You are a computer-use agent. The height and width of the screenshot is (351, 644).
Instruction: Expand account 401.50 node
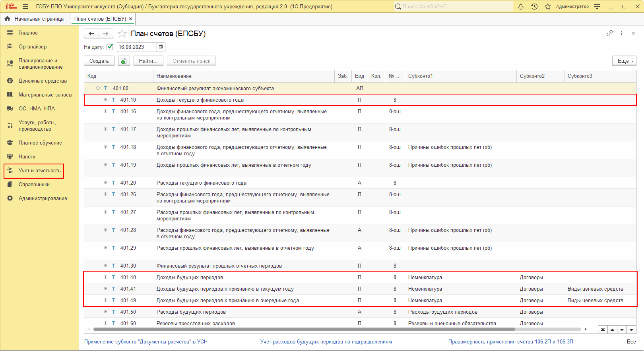105,312
